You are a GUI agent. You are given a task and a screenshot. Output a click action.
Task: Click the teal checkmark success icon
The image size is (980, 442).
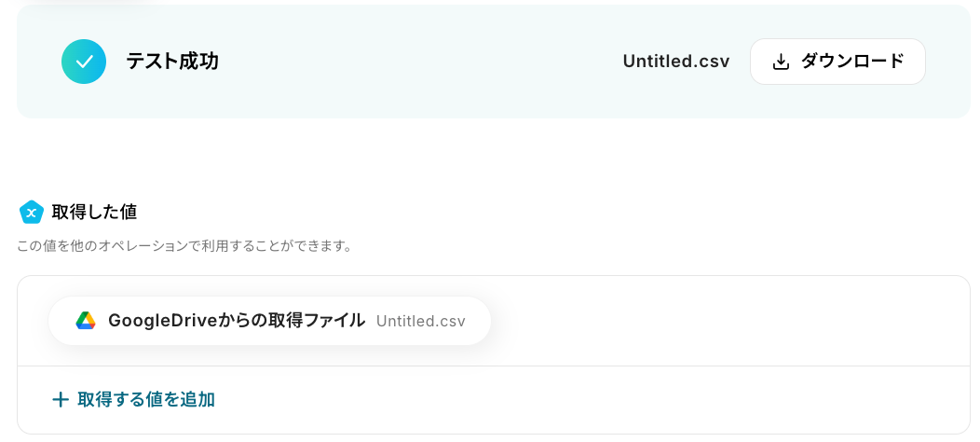(84, 62)
